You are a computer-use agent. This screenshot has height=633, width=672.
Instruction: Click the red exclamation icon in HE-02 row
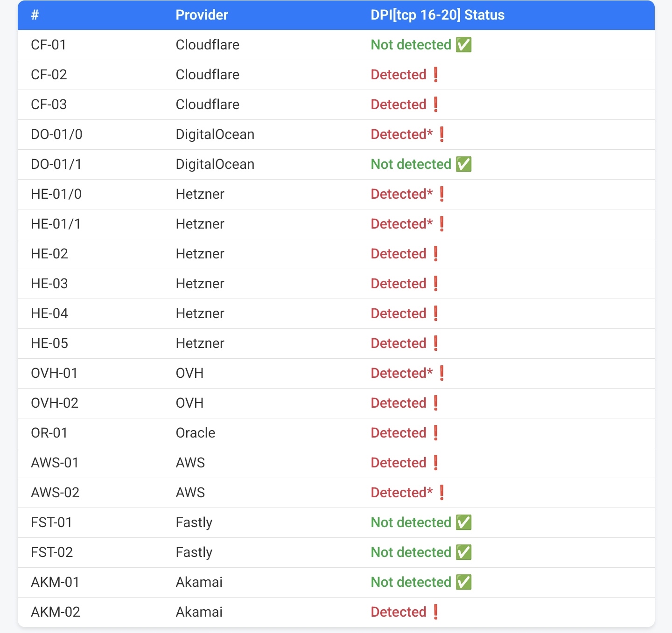pos(435,254)
